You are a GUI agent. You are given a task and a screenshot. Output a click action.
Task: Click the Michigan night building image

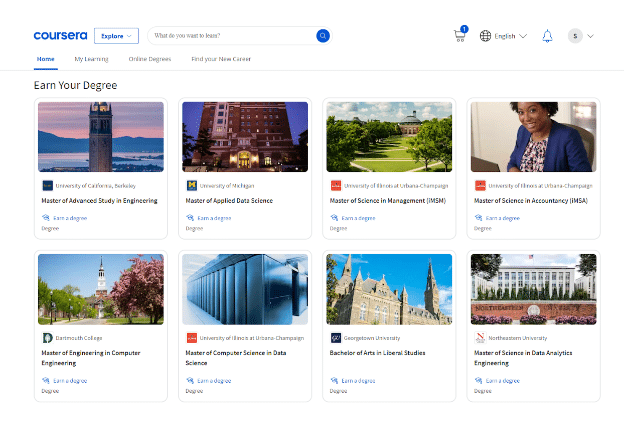click(245, 137)
